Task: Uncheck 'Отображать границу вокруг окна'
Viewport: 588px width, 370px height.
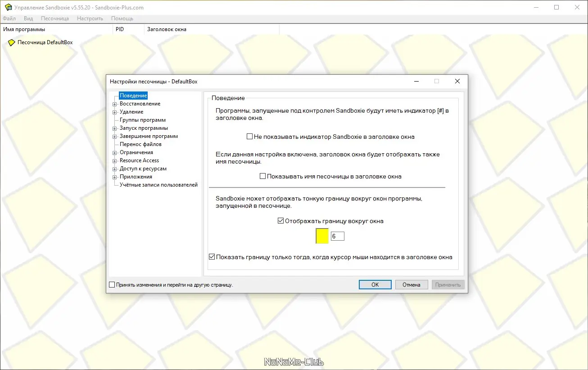Action: pos(281,221)
